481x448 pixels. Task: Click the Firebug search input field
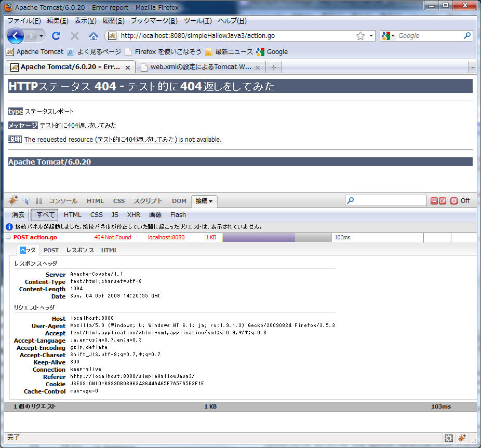(x=390, y=201)
